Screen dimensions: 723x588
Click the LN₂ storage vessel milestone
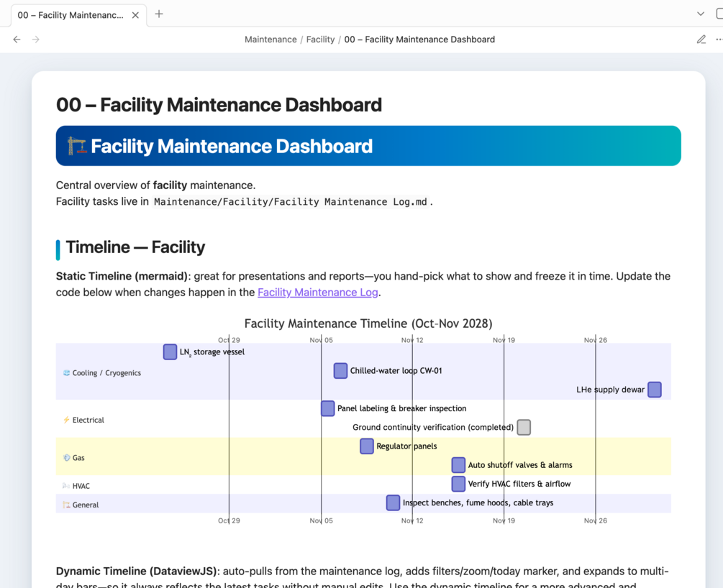pyautogui.click(x=170, y=352)
